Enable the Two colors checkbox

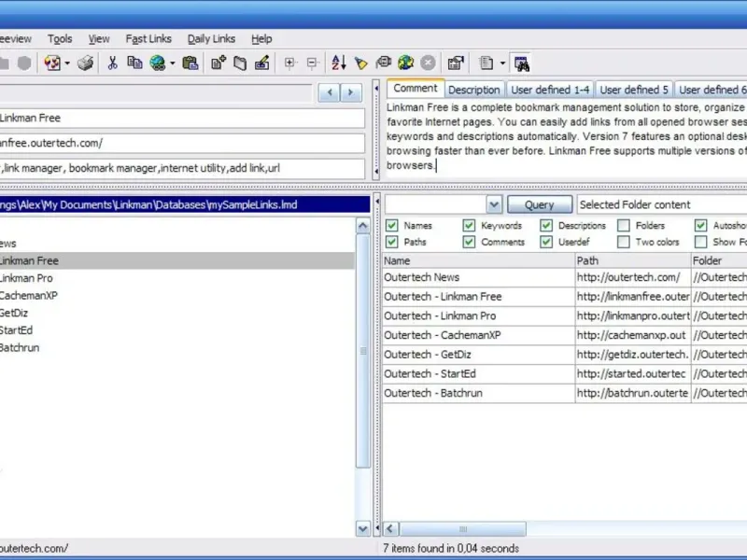[624, 242]
